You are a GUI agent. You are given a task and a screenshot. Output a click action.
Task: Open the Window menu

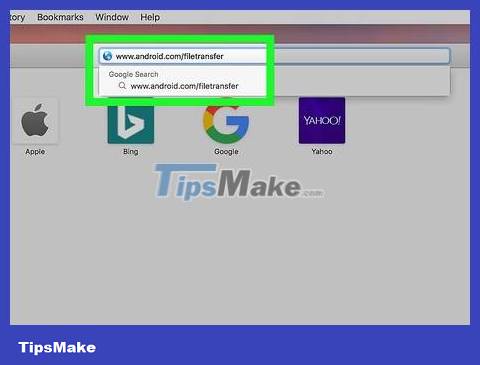112,17
